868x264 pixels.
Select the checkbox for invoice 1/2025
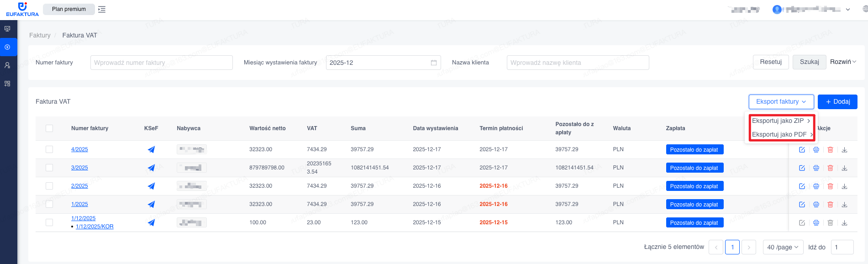(x=49, y=204)
